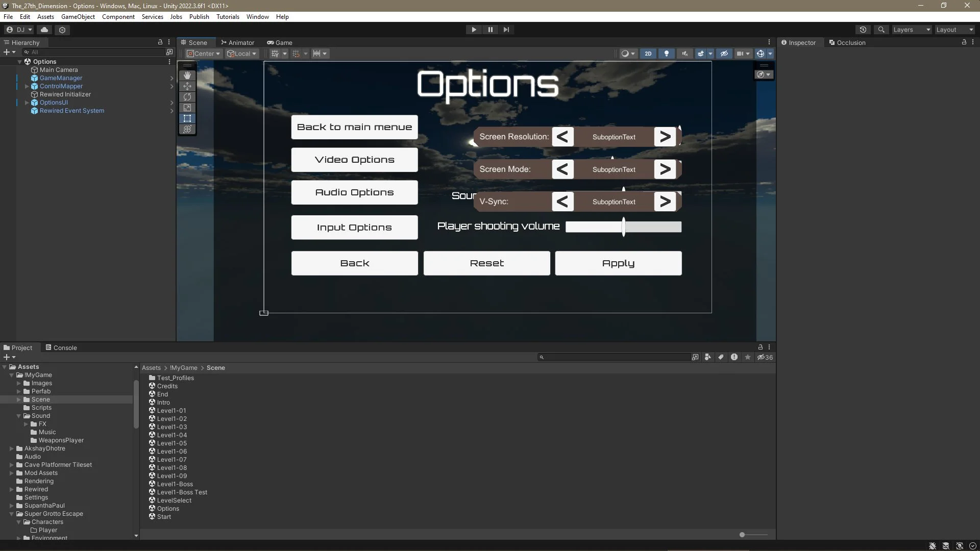Screen dimensions: 980x551
Task: Open Unity Cloud services icon
Action: click(x=44, y=30)
